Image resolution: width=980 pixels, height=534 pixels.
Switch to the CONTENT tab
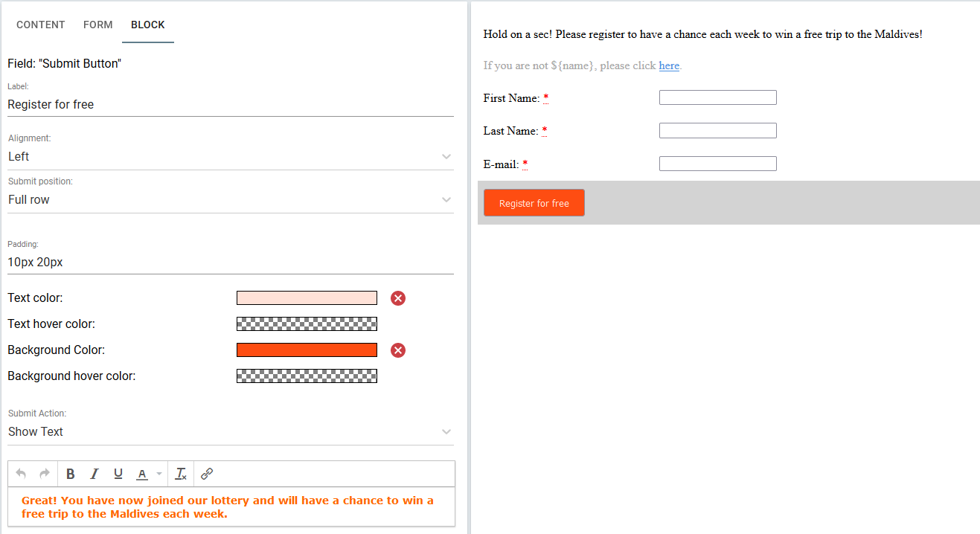[x=41, y=25]
